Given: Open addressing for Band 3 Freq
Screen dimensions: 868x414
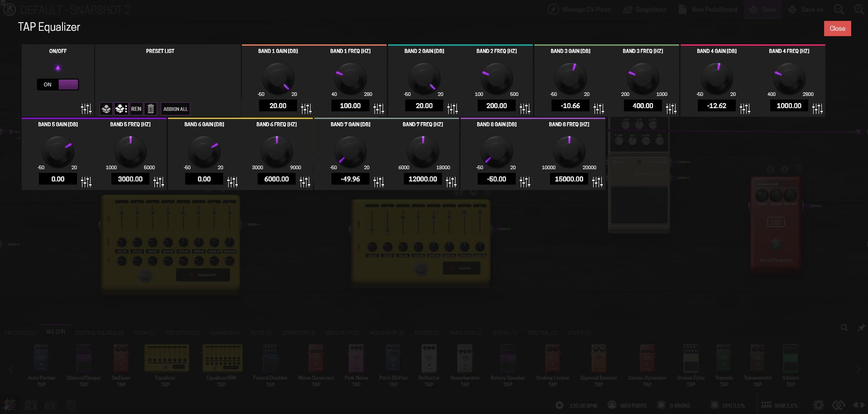Looking at the screenshot, I should (671, 109).
